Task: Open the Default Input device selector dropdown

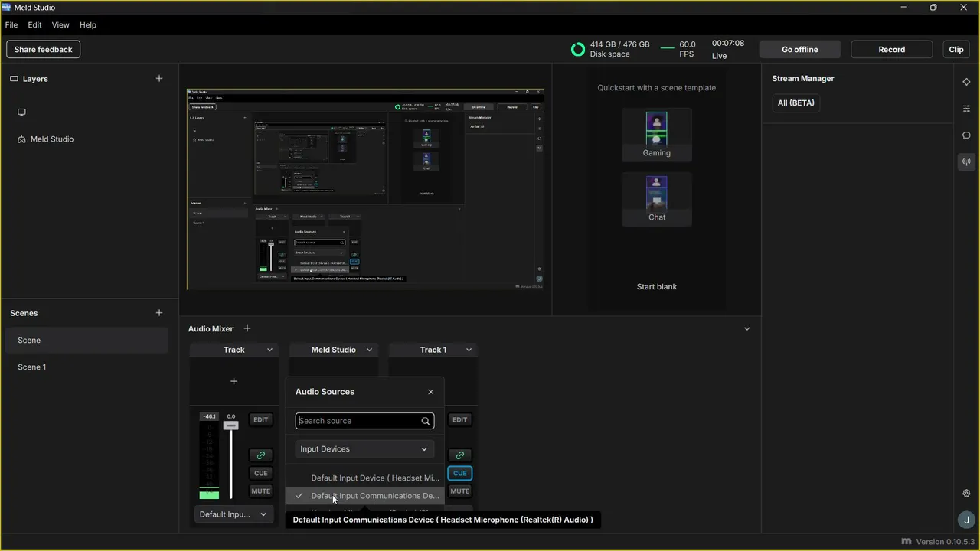Action: 234,514
